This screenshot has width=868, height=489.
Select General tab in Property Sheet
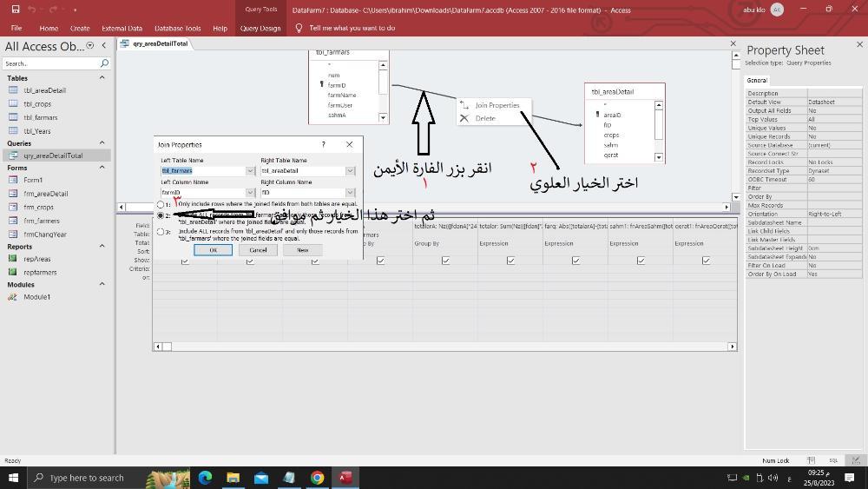click(x=757, y=80)
